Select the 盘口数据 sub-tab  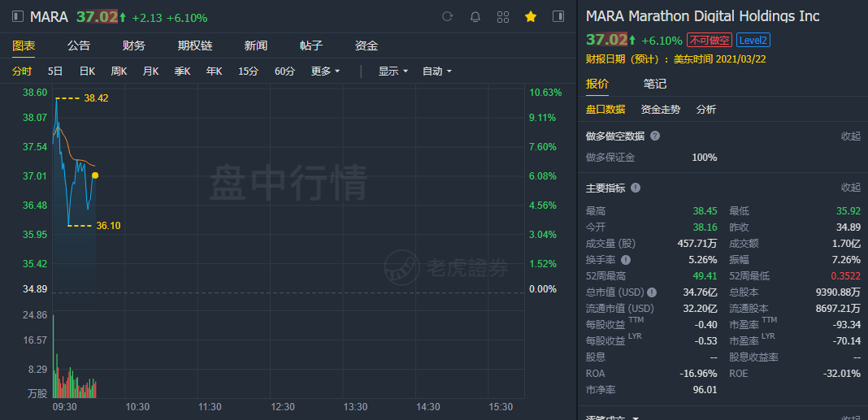pyautogui.click(x=605, y=110)
